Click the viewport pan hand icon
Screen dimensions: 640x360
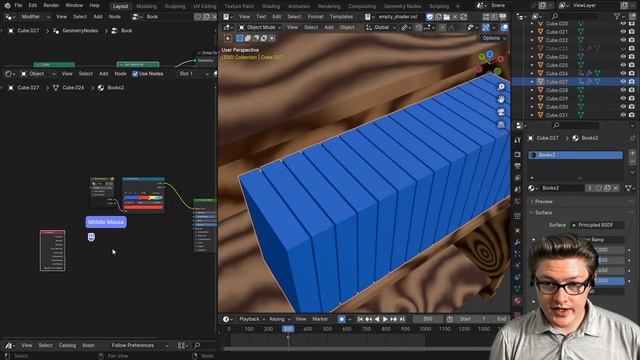[501, 100]
